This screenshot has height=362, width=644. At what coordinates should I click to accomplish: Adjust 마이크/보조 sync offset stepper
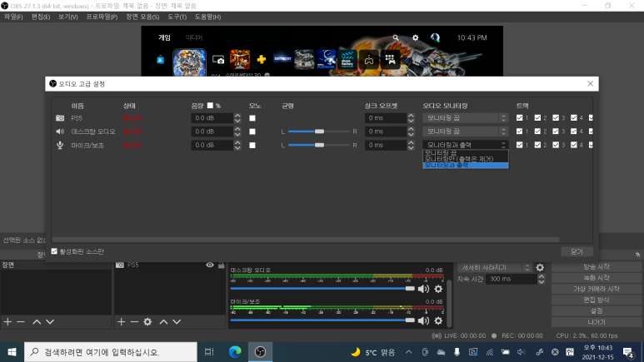411,145
